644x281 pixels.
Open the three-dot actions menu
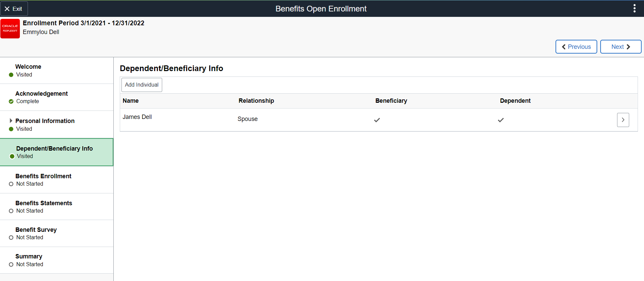click(634, 8)
